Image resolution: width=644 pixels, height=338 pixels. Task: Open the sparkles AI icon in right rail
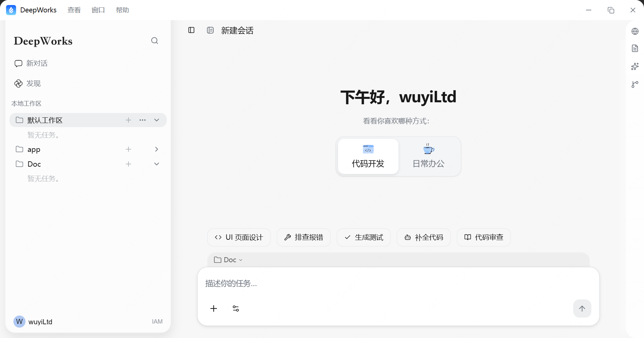635,66
